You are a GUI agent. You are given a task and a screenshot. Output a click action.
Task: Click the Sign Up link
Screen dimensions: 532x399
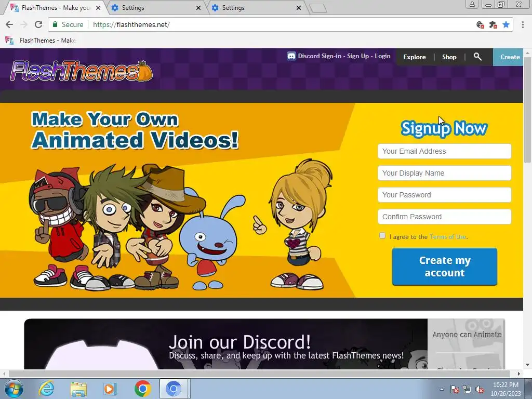pos(358,56)
